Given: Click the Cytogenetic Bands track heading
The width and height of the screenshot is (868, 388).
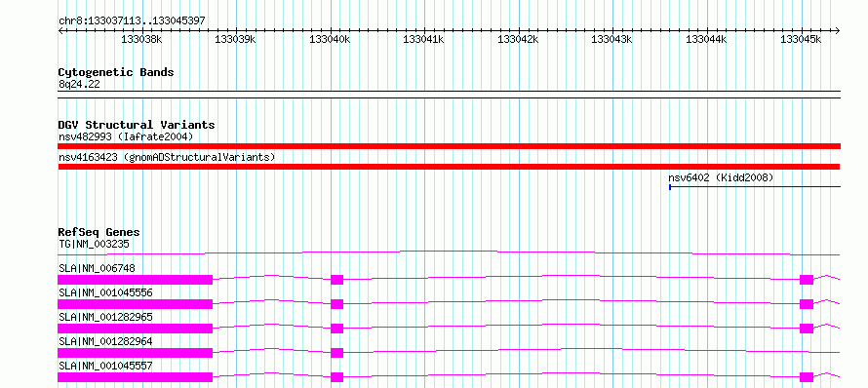Looking at the screenshot, I should pos(116,72).
